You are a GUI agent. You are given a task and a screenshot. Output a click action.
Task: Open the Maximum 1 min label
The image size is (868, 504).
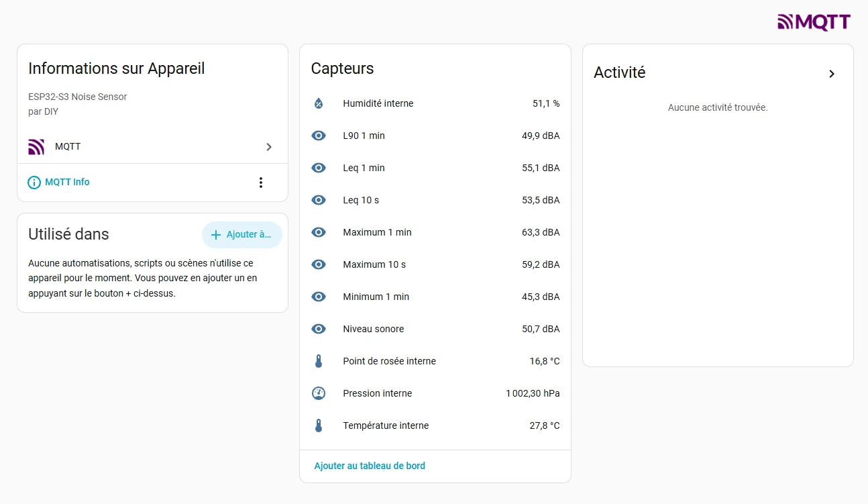point(377,232)
